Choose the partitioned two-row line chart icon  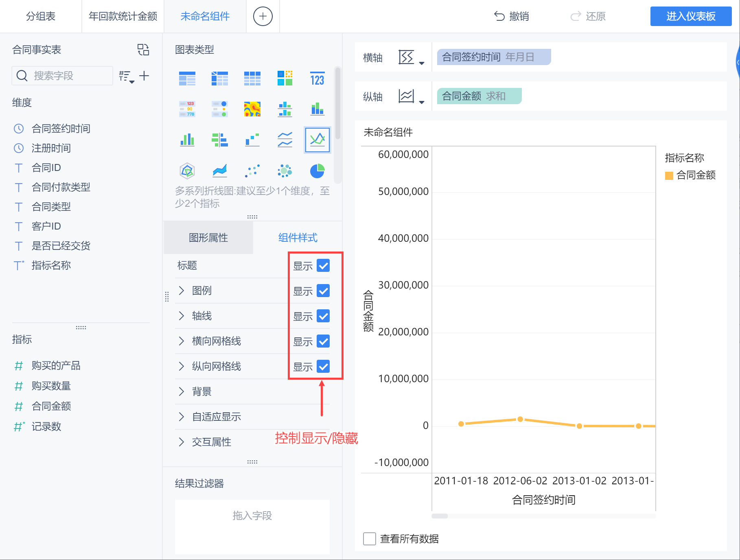[x=285, y=140]
